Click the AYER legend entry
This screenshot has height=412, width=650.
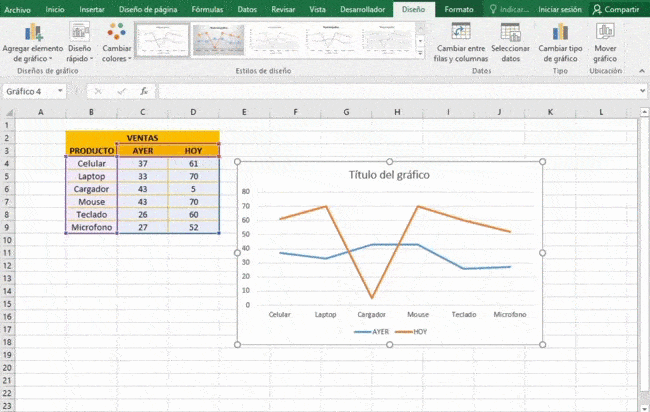click(371, 332)
